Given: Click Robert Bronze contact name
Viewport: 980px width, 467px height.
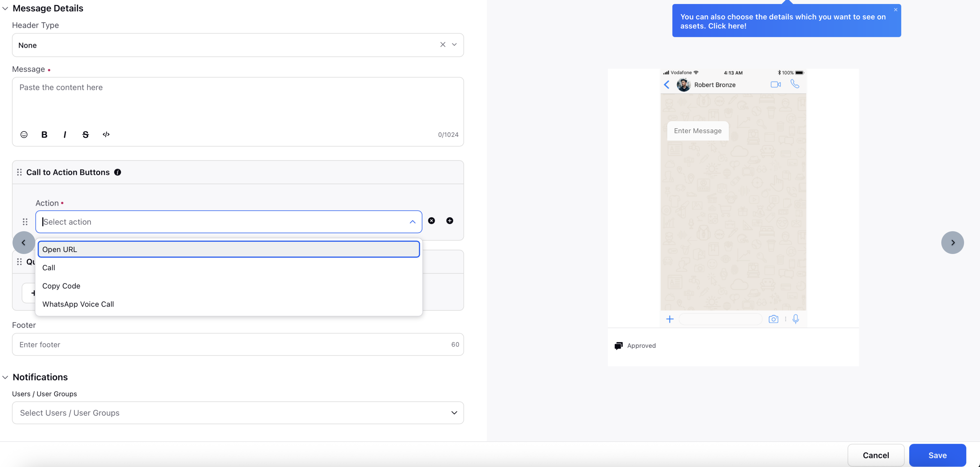Looking at the screenshot, I should click(715, 85).
